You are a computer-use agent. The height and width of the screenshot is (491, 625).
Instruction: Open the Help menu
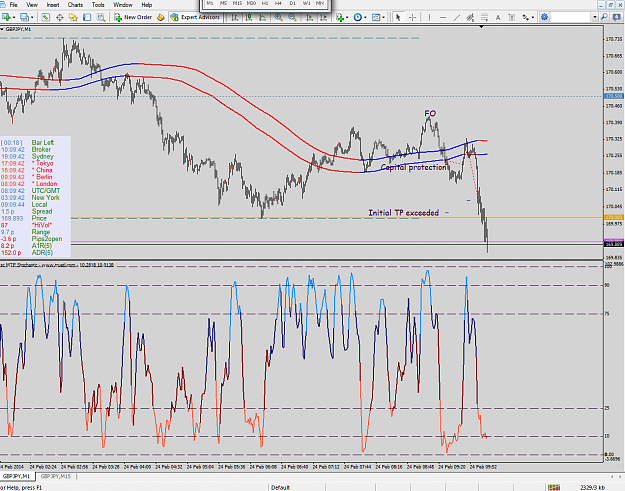click(x=147, y=5)
